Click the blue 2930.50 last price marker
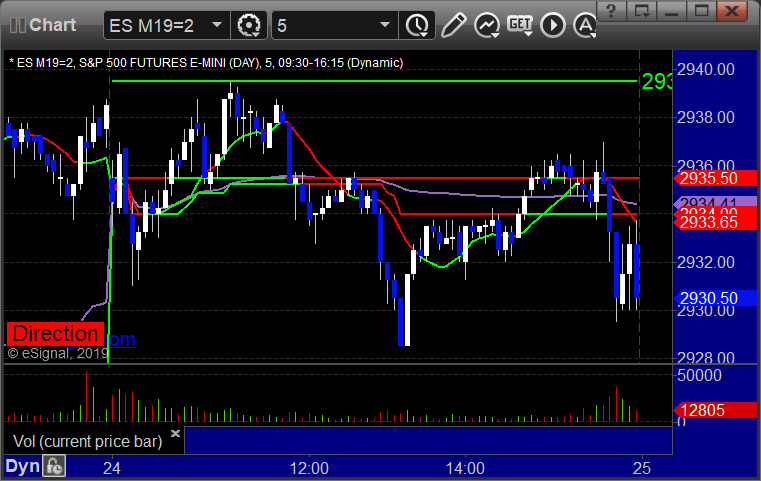Screen dimensions: 761x481 point(714,298)
